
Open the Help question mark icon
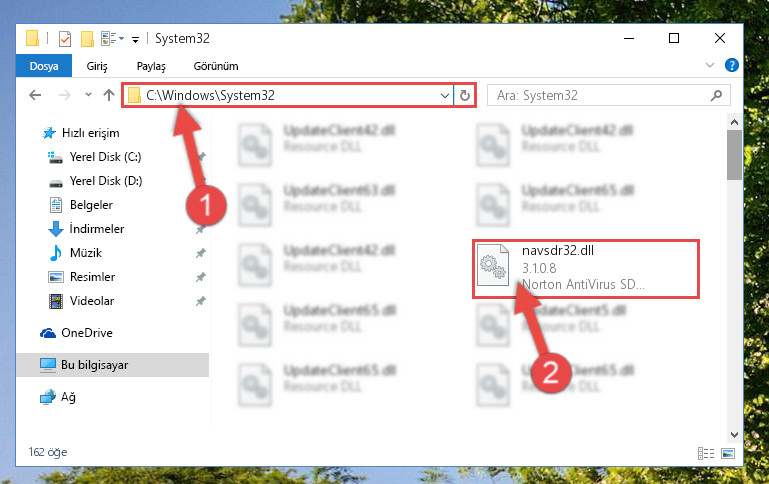click(x=731, y=65)
